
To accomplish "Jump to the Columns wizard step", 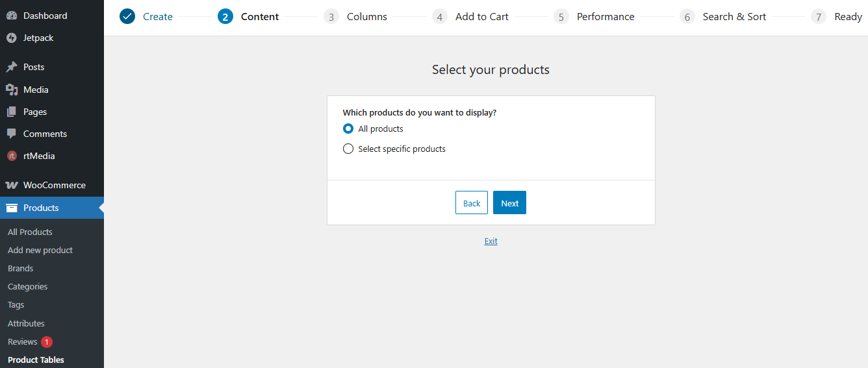I will coord(367,17).
